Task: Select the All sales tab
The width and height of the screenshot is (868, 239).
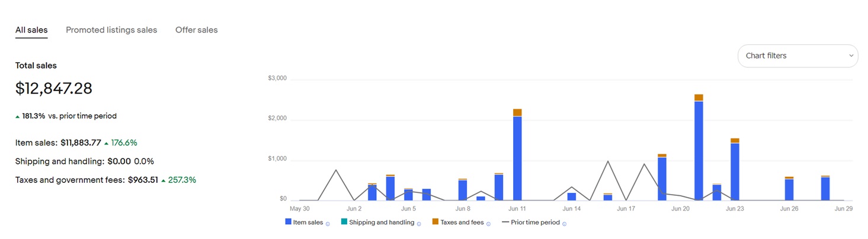Action: [x=31, y=30]
